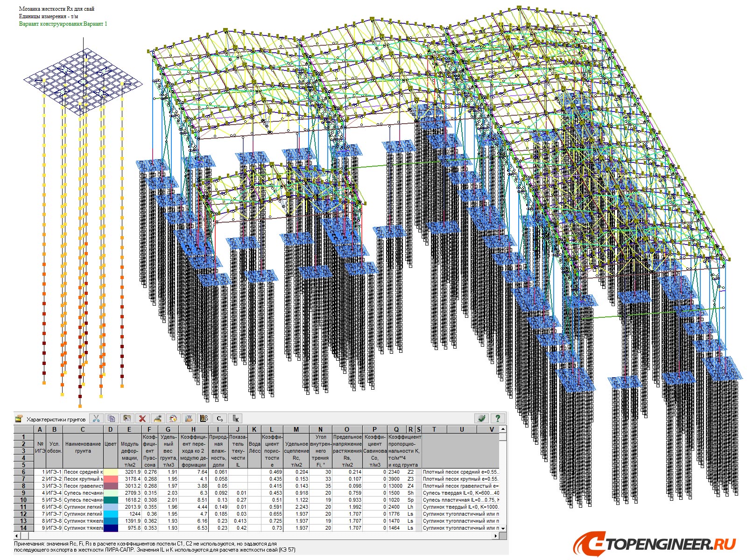
Task: Pick the color swatch for ИГЭ-6
Action: 111,507
